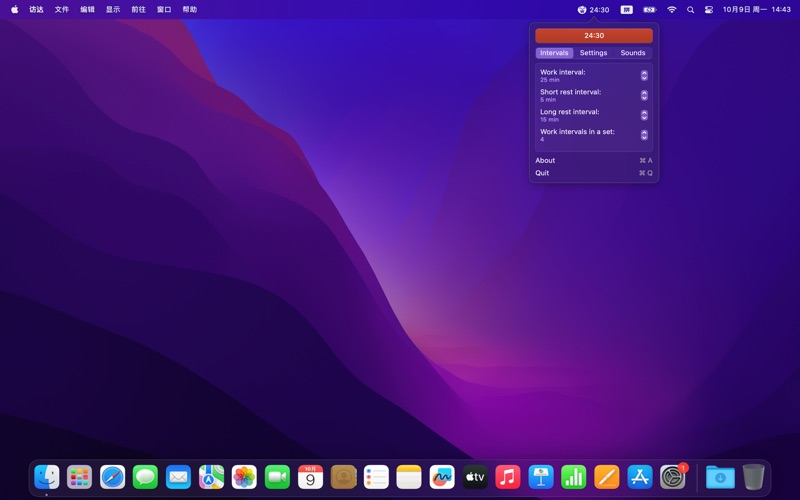Open Safari from the dock
The height and width of the screenshot is (500, 800).
click(x=113, y=477)
